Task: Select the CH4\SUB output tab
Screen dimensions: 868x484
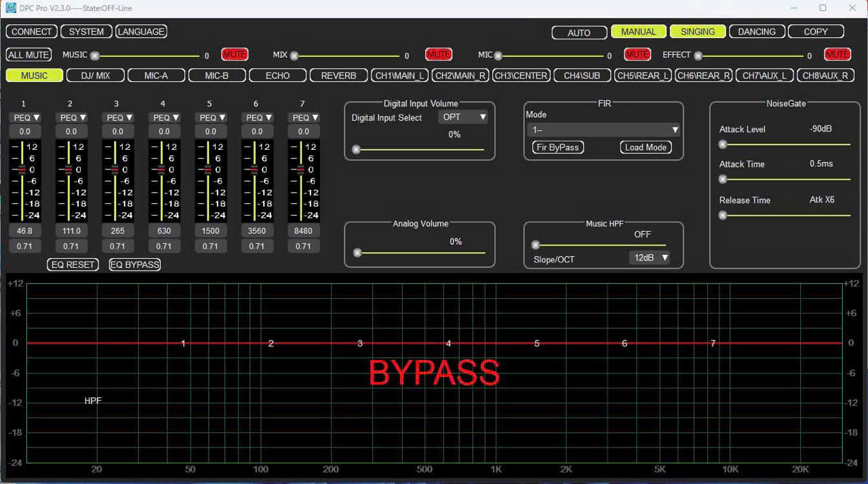Action: point(582,76)
